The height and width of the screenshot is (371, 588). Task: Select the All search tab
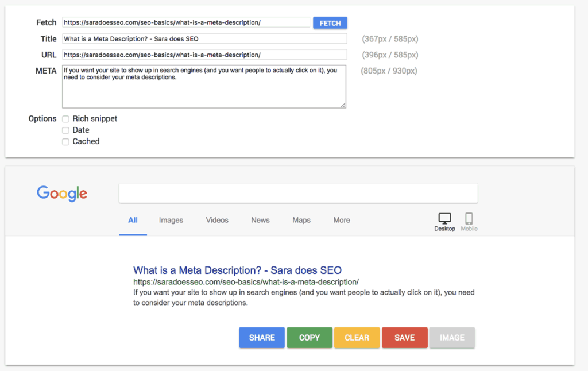click(133, 220)
